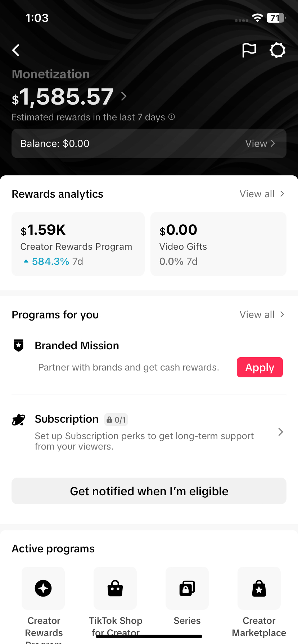Image resolution: width=298 pixels, height=644 pixels.
Task: View the balance details
Action: click(x=260, y=143)
